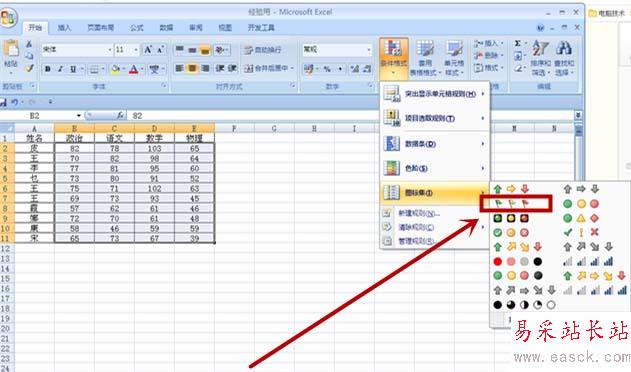This screenshot has width=631, height=372.
Task: Toggle Italic formatting
Action: coord(60,69)
